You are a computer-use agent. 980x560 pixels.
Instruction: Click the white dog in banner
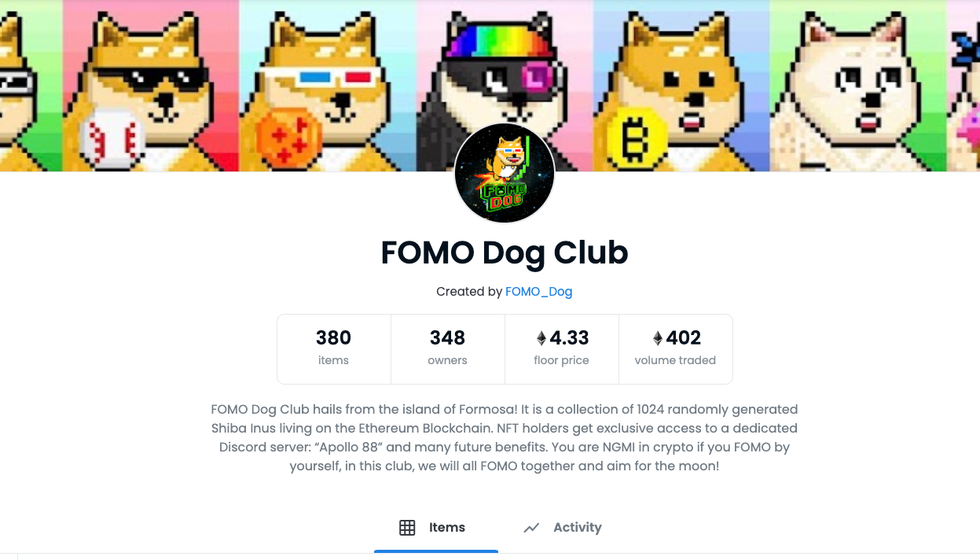(x=858, y=86)
